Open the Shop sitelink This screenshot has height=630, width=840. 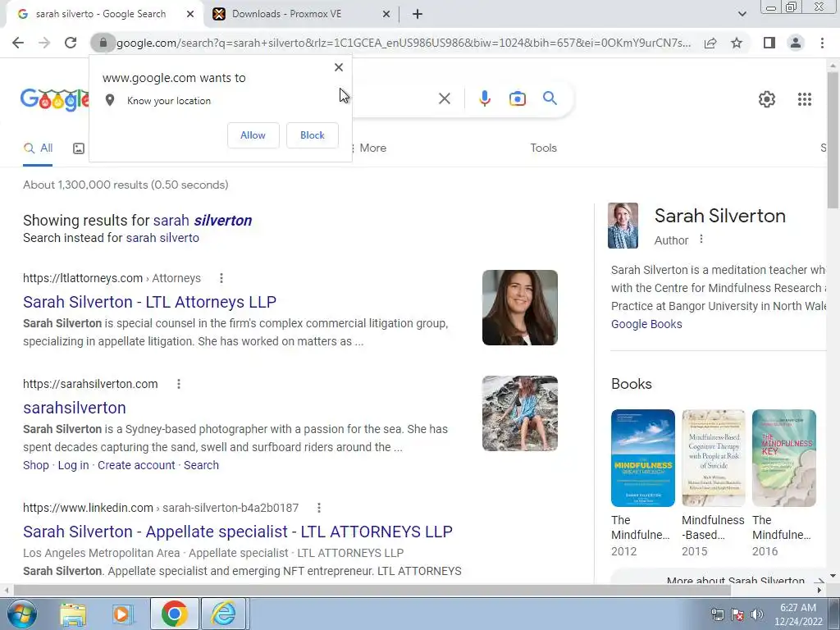36,465
